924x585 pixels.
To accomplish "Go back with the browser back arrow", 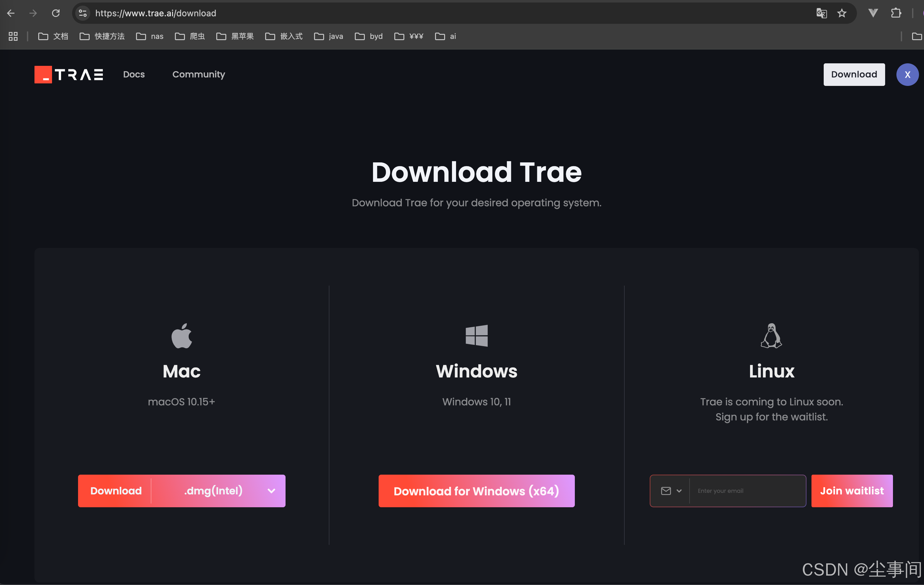I will tap(11, 13).
